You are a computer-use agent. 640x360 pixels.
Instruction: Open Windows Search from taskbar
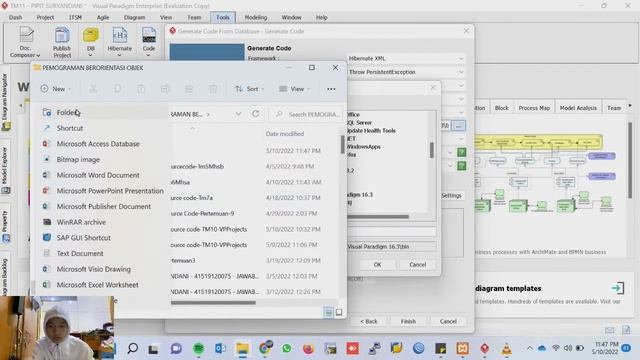coord(132,348)
